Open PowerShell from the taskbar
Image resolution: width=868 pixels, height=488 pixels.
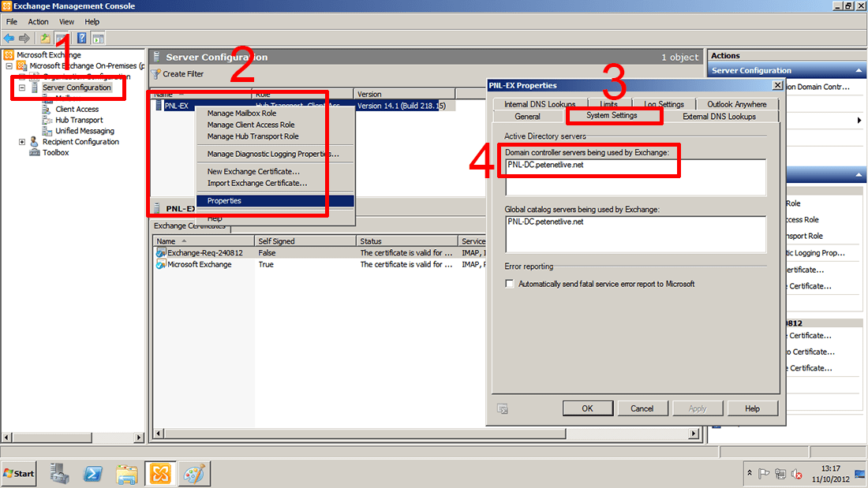coord(93,473)
